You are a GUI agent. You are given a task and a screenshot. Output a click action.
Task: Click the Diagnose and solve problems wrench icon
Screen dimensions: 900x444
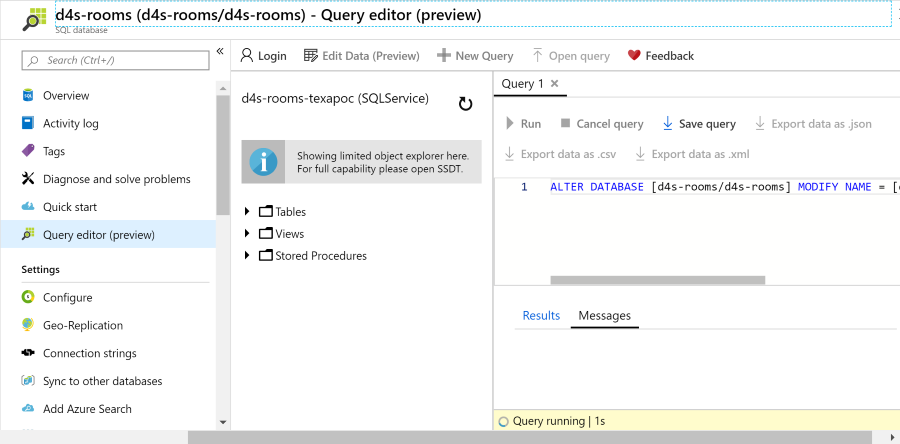click(28, 179)
